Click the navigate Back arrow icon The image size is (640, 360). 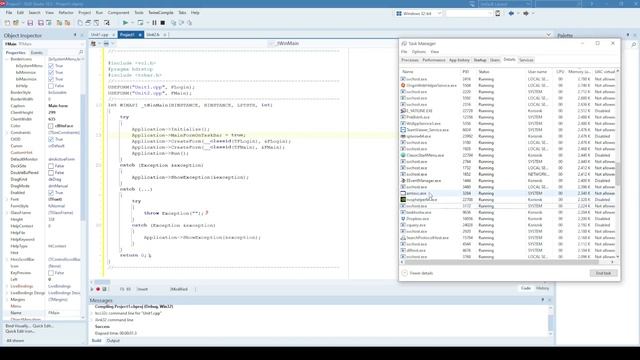point(511,13)
